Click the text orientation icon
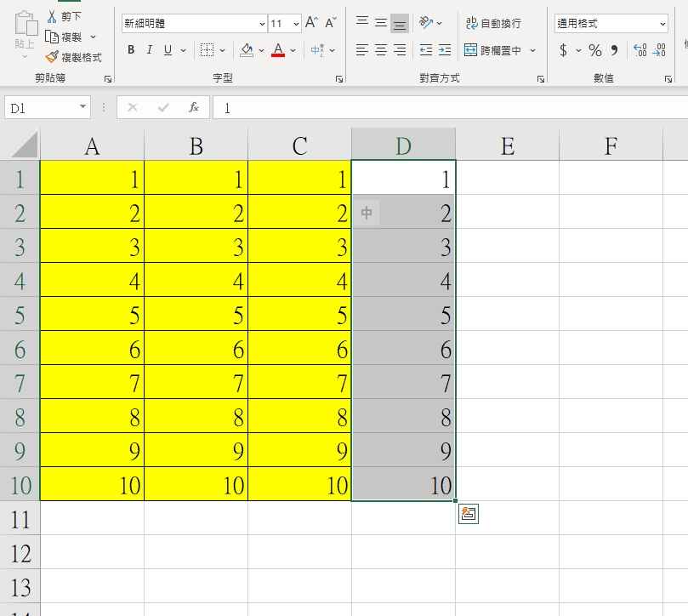Screen dimensions: 688x616 coord(425,23)
